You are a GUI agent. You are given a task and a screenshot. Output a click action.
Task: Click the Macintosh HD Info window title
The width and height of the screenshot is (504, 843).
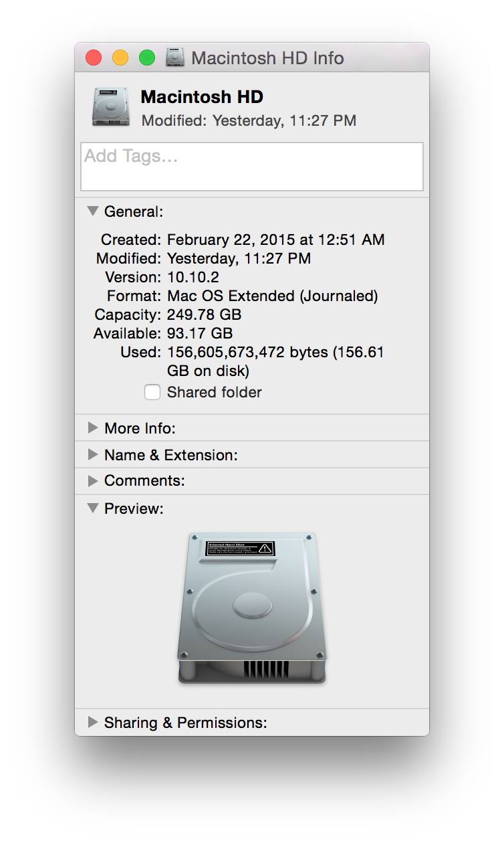click(x=267, y=58)
